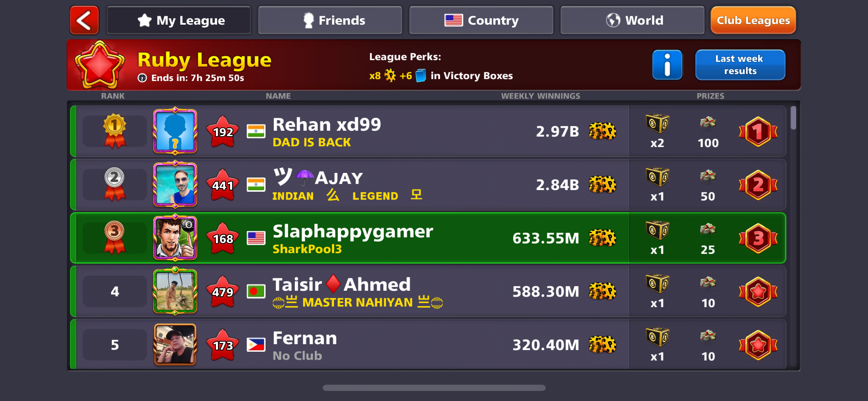The image size is (868, 401).
Task: Tap Slaphappygamer's coin stack icon
Action: [x=602, y=238]
